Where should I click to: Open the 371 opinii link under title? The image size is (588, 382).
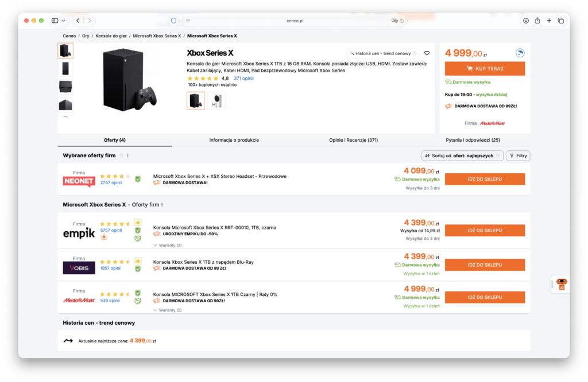[243, 78]
